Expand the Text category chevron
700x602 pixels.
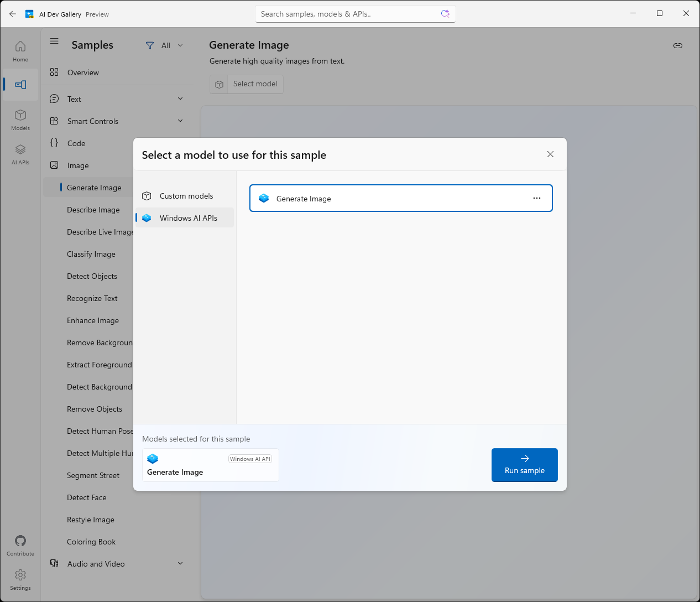click(180, 98)
